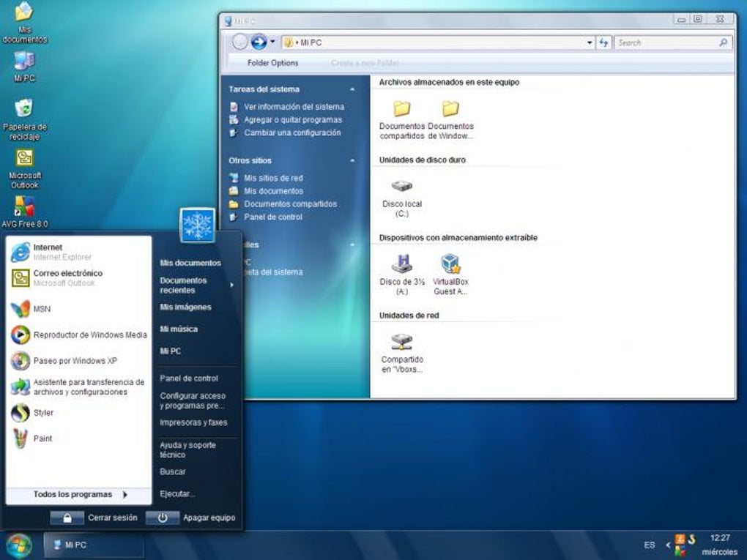Click Ver información del sistema link
747x560 pixels.
(294, 107)
